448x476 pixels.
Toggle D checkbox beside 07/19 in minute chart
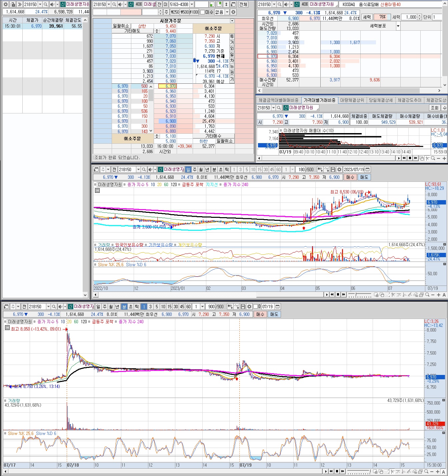pyautogui.click(x=256, y=307)
